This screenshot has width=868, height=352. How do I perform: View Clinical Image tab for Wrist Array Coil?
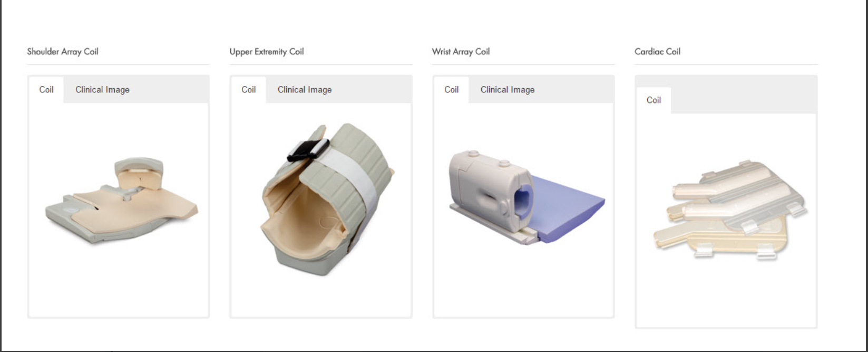(x=508, y=90)
